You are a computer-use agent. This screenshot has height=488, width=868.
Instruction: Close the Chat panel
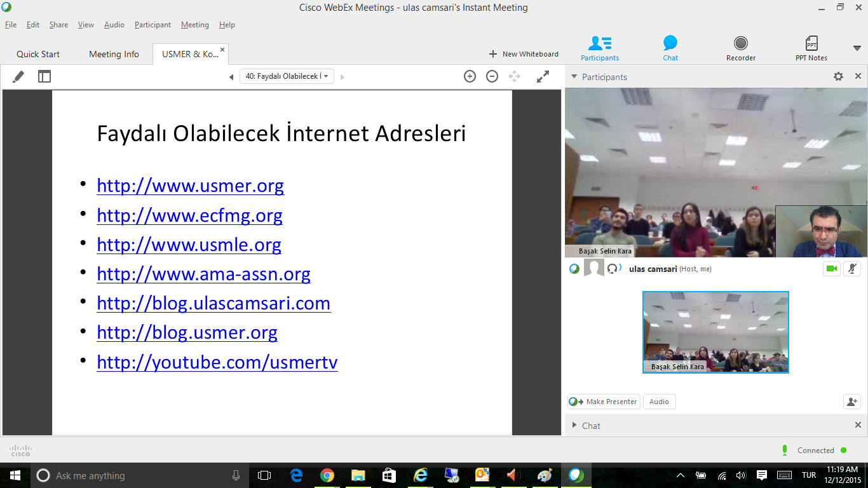coord(858,425)
